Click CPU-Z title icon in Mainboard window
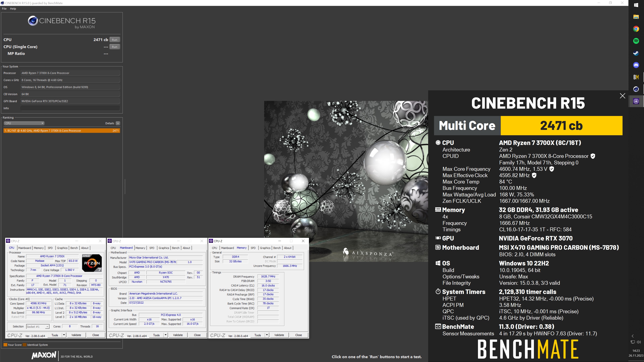644x362 pixels. (x=110, y=241)
